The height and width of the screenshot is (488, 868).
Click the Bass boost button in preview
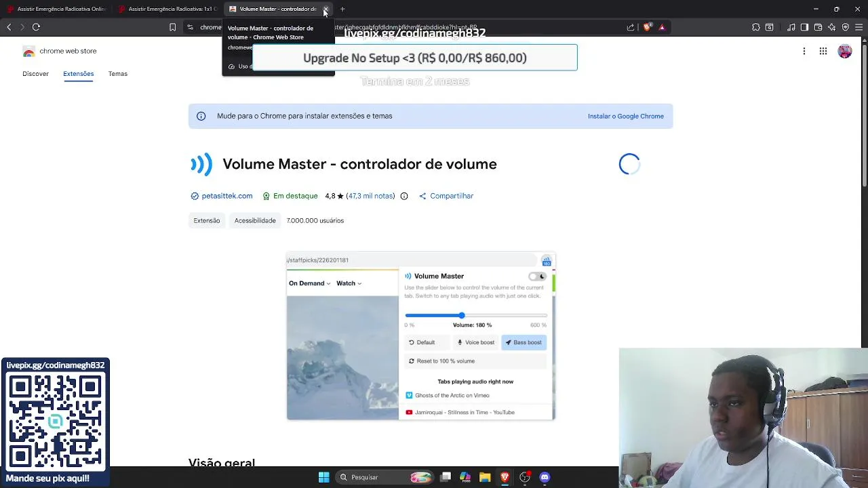pyautogui.click(x=524, y=342)
